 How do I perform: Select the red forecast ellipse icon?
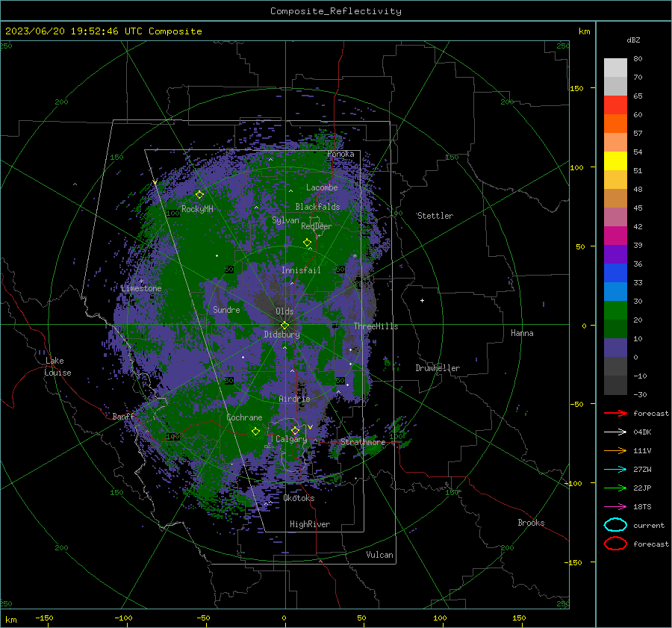click(x=615, y=544)
